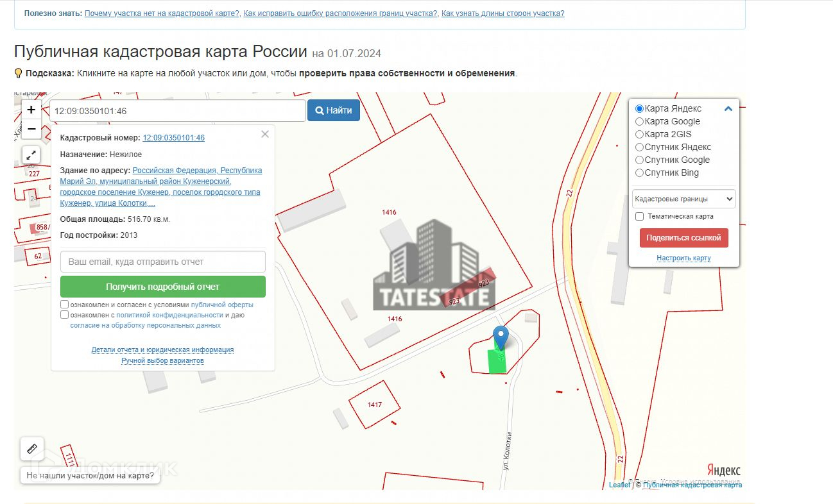Screen dimensions: 833x504
Task: Tick the публичной оферты agreement checkbox
Action: (64, 305)
